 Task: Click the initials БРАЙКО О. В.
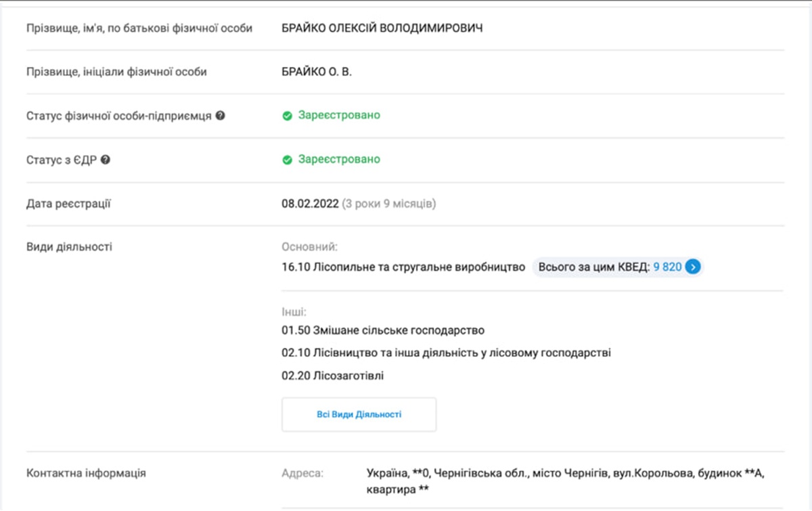pyautogui.click(x=317, y=72)
